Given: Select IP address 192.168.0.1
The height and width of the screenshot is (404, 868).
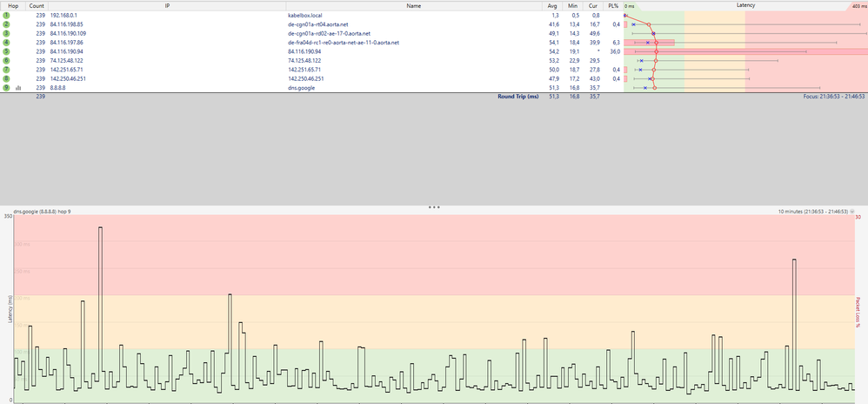Looking at the screenshot, I should pyautogui.click(x=63, y=16).
